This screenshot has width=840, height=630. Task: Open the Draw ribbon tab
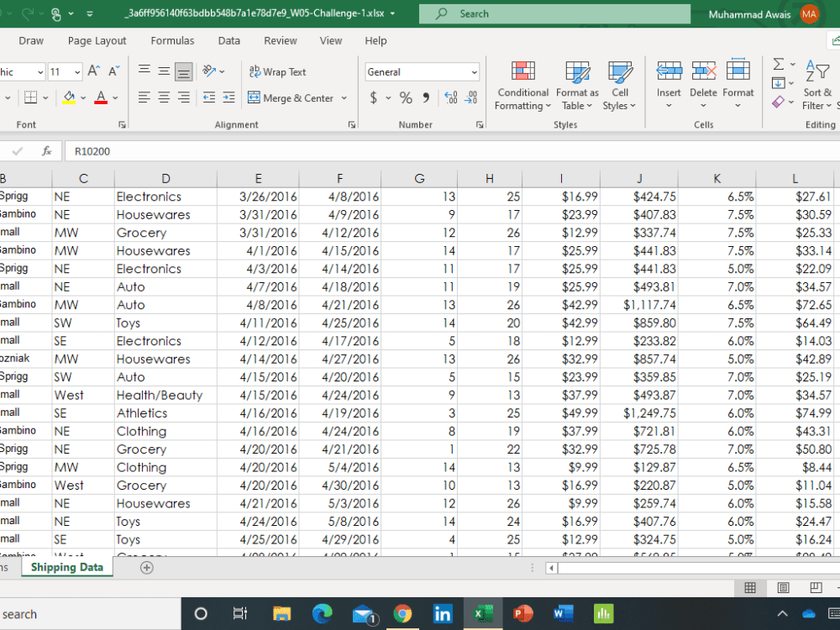click(31, 40)
